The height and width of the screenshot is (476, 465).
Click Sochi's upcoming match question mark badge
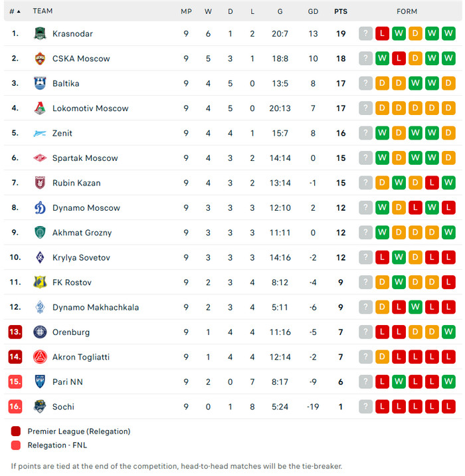pos(365,407)
